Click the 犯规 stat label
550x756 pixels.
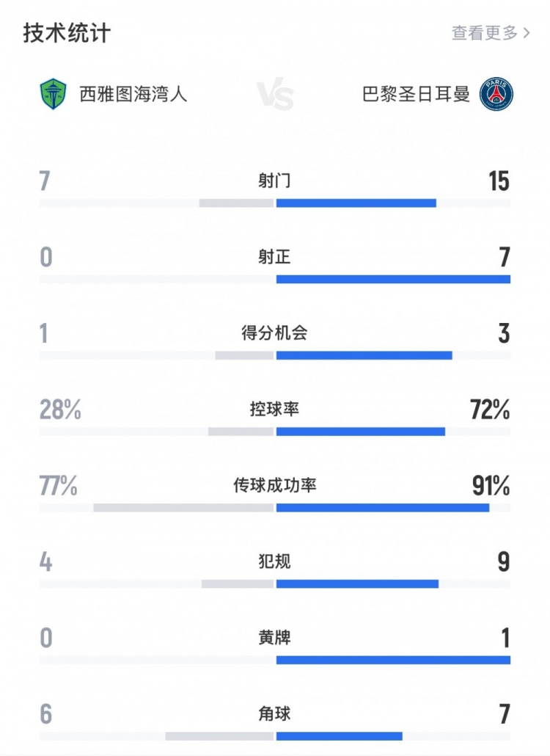[x=274, y=561]
